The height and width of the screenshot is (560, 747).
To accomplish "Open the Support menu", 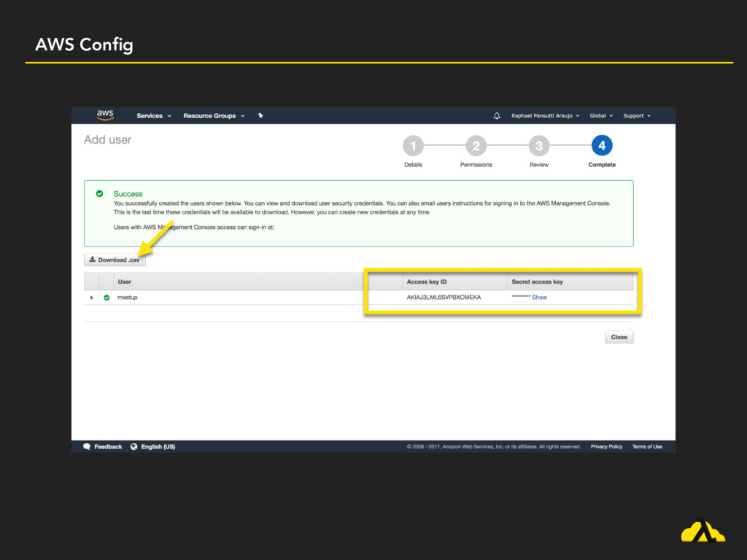I will coord(636,115).
